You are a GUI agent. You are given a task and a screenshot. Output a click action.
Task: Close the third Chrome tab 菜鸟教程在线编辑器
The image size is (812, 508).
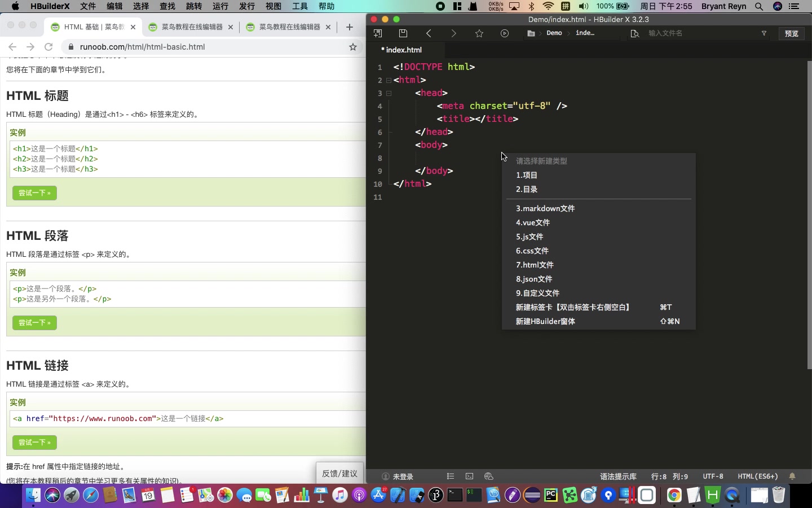[x=328, y=27]
